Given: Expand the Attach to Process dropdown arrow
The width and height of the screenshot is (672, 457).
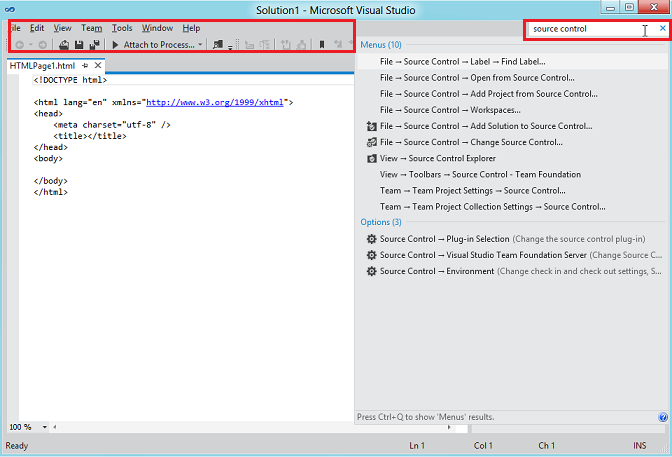Looking at the screenshot, I should pos(200,45).
